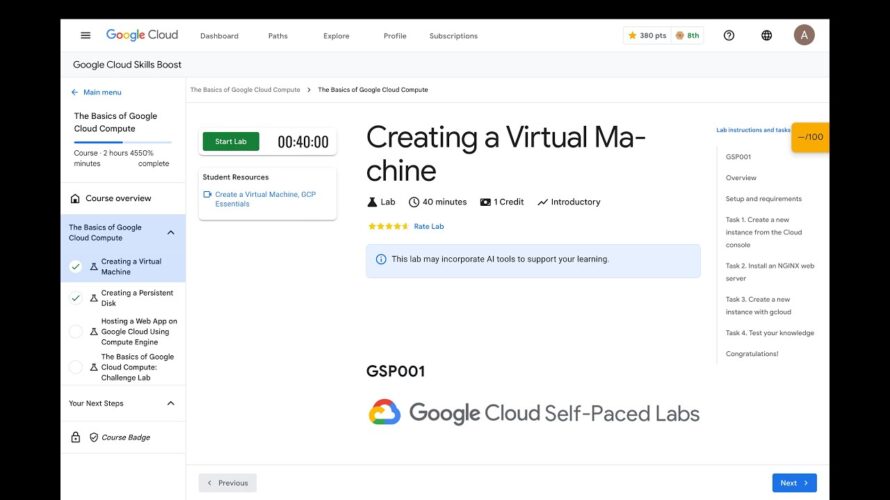
Task: Click the flask icon beside Hosting a Web App
Action: pyautogui.click(x=94, y=331)
